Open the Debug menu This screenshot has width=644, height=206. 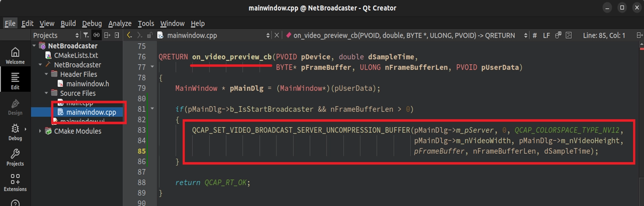pos(92,23)
